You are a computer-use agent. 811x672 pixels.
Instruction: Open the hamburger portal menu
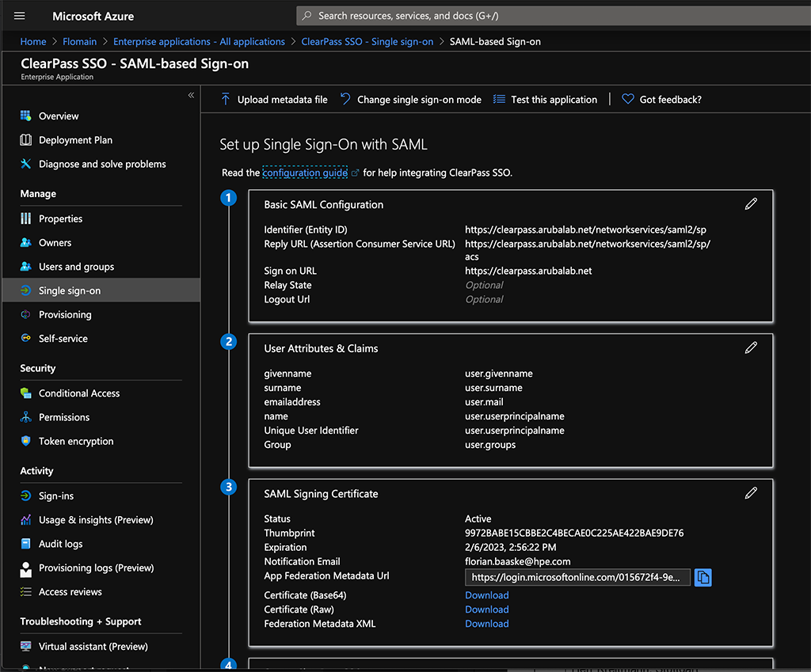click(20, 16)
